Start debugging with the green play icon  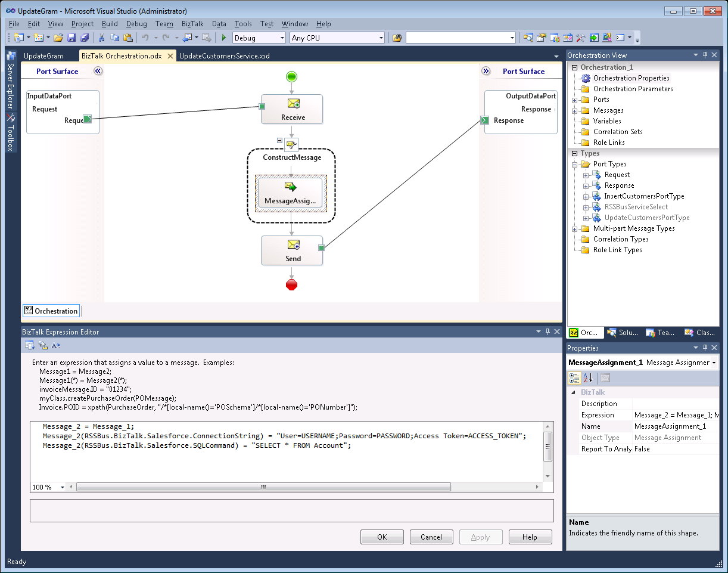224,38
